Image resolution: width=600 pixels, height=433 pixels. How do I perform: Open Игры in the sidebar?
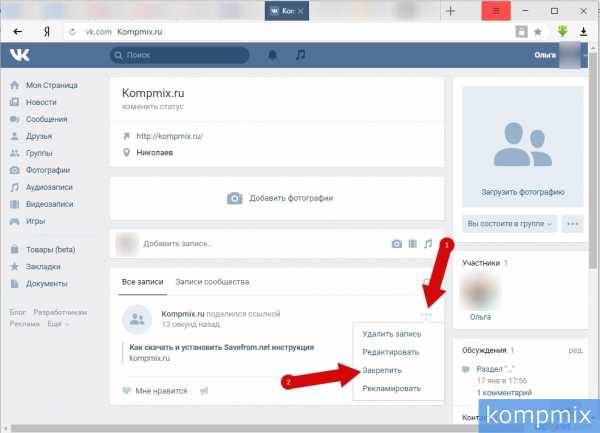pyautogui.click(x=27, y=221)
